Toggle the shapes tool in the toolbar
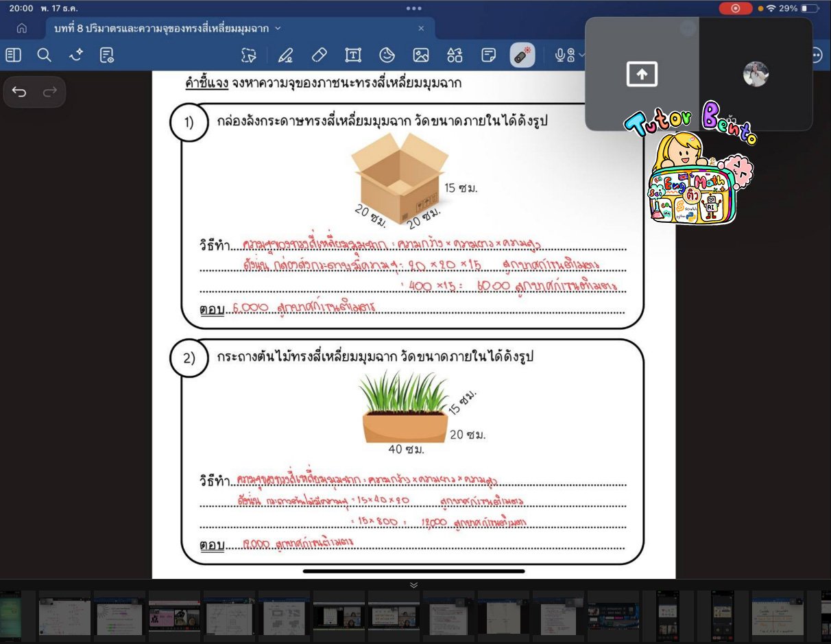 (x=454, y=55)
